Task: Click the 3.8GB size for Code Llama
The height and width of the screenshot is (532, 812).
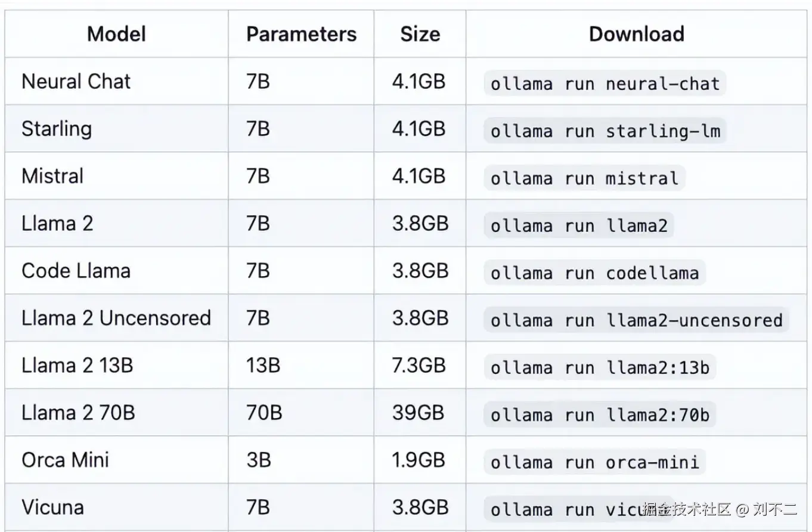Action: tap(420, 271)
